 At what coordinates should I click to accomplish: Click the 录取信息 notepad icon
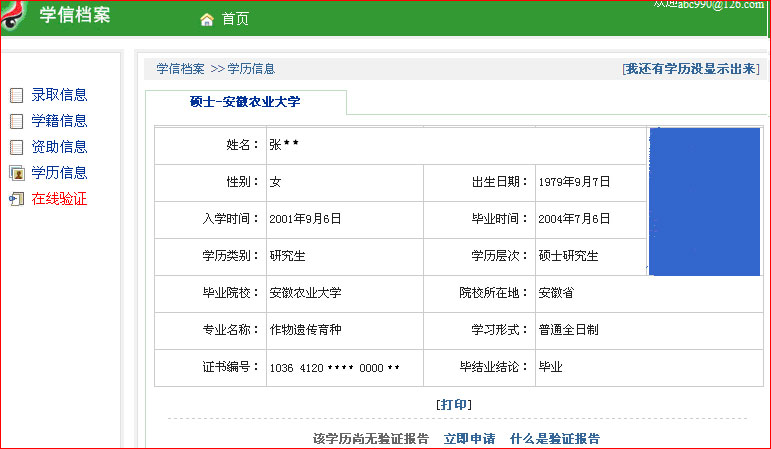(16, 95)
